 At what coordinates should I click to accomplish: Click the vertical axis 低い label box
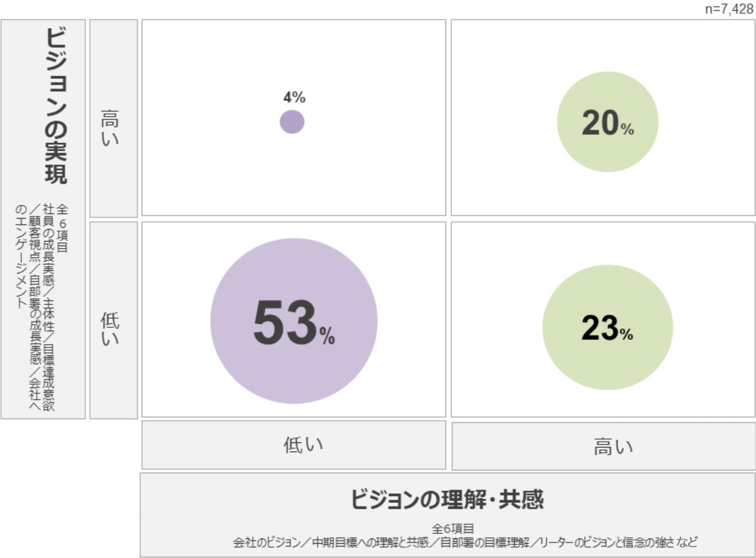pyautogui.click(x=113, y=320)
